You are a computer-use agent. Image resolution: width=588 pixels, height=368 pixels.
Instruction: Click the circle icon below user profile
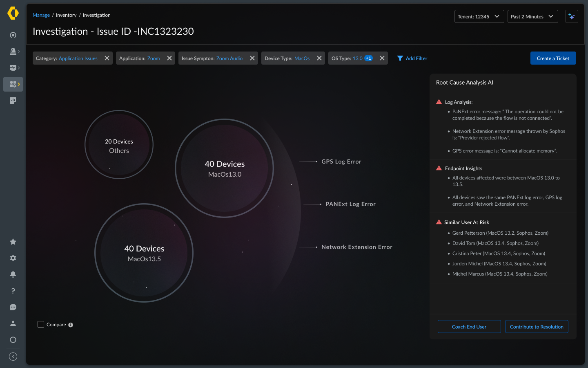tap(13, 340)
